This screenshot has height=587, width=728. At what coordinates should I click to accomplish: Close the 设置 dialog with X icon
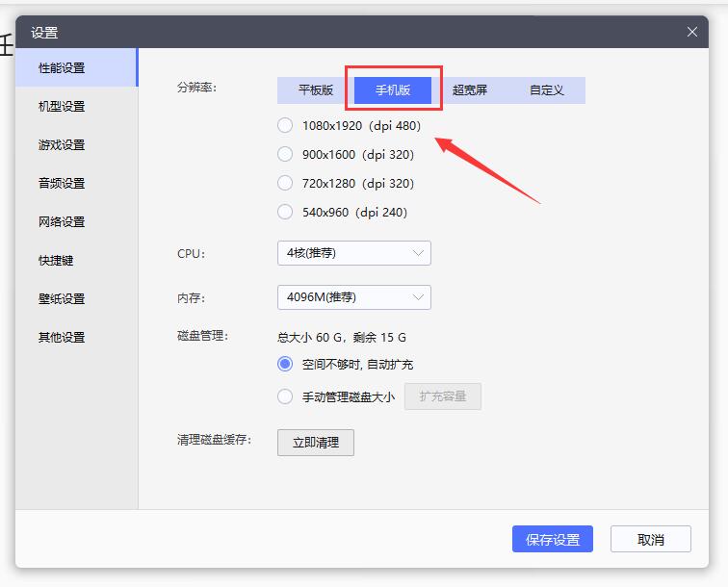coord(691,32)
